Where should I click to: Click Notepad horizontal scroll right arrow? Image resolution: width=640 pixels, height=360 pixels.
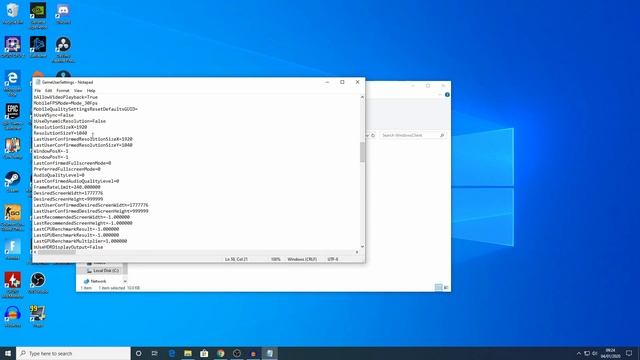[x=357, y=252]
